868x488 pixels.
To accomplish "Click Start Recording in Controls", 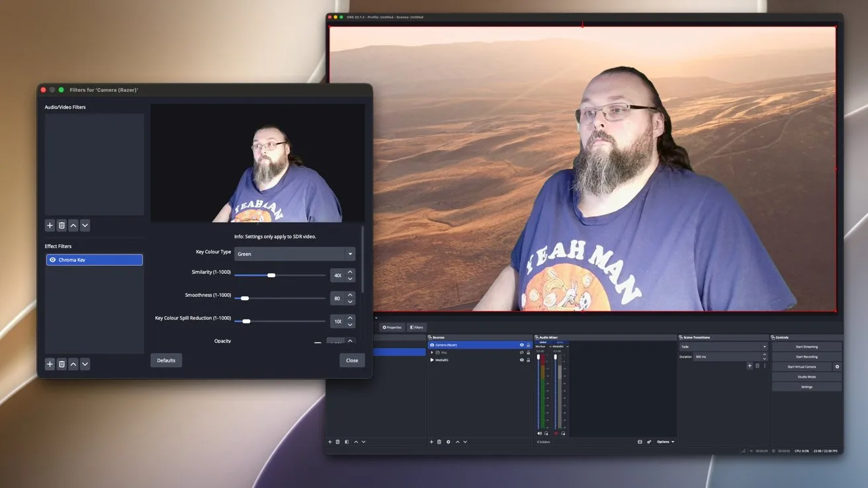I will tap(806, 356).
